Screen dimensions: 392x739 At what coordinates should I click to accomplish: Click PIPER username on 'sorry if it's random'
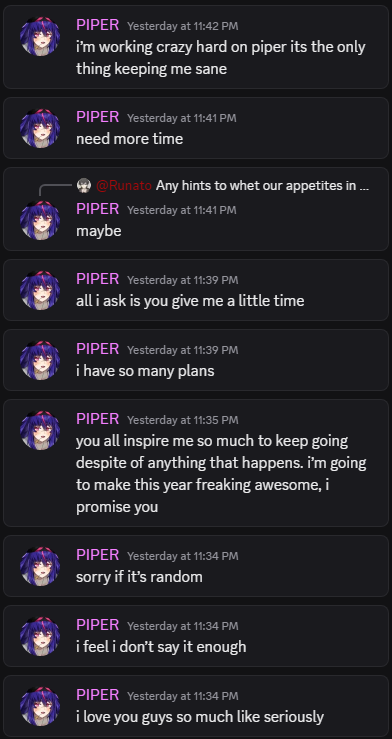coord(98,555)
